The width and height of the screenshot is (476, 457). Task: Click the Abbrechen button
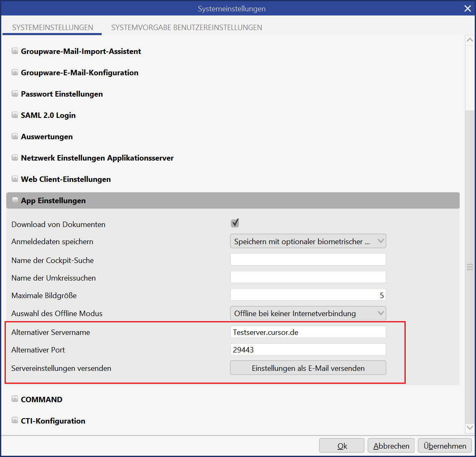point(391,446)
